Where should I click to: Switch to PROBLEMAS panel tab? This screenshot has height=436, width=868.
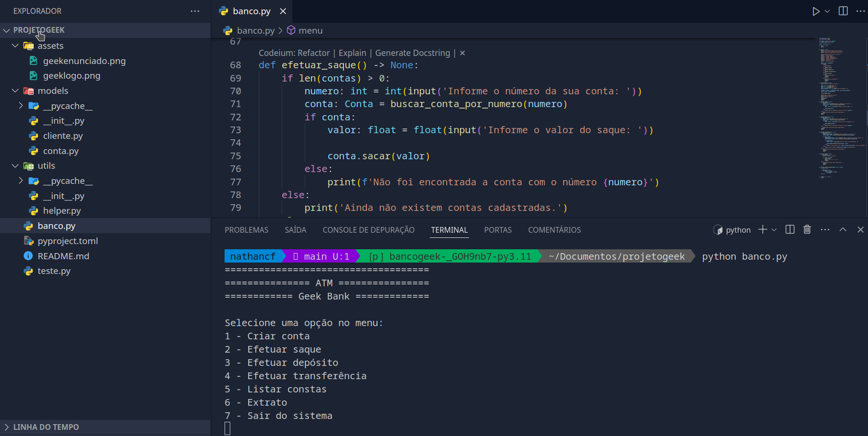click(x=246, y=230)
